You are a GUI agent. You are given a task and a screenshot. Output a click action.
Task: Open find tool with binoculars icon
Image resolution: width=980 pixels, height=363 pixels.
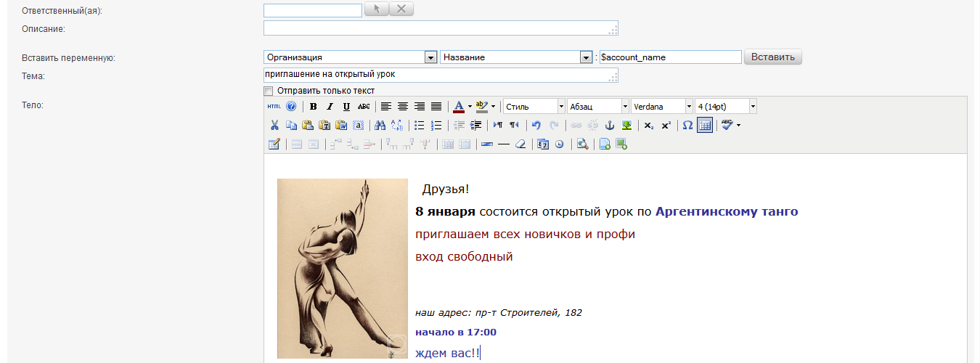[x=380, y=125]
